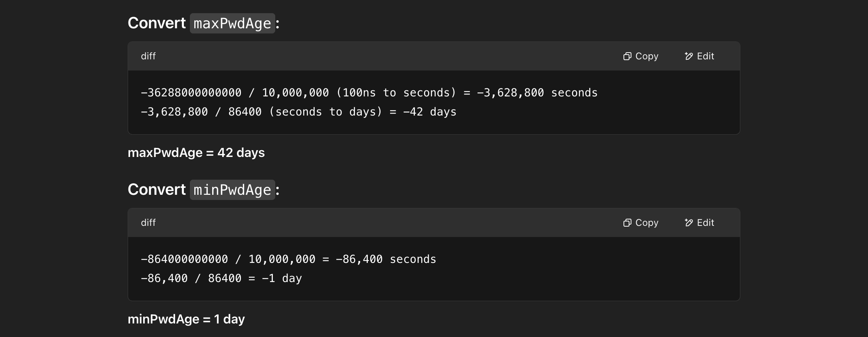
Task: Click the pencil edit icon in the minPwdAge code block
Action: [689, 223]
